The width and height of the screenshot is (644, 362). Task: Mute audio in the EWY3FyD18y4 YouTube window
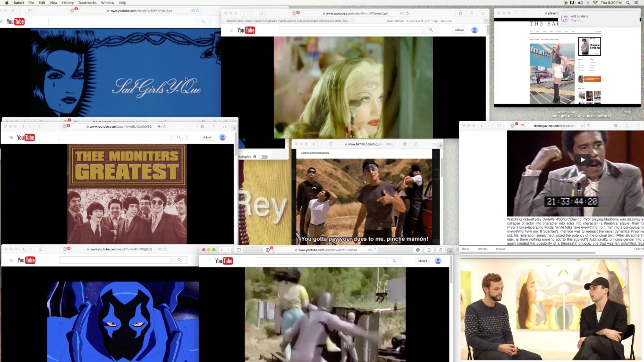pos(192,11)
